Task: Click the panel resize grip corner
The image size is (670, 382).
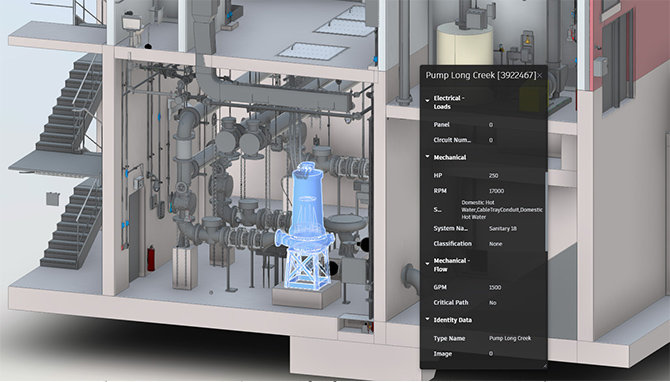Action: pyautogui.click(x=544, y=366)
